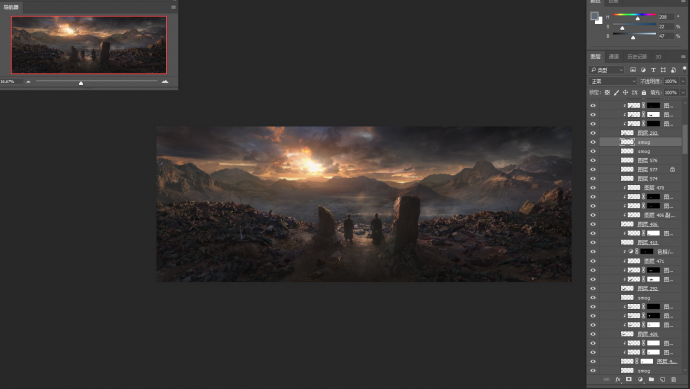
Task: Lock all attributes with padlock icon
Action: (644, 92)
